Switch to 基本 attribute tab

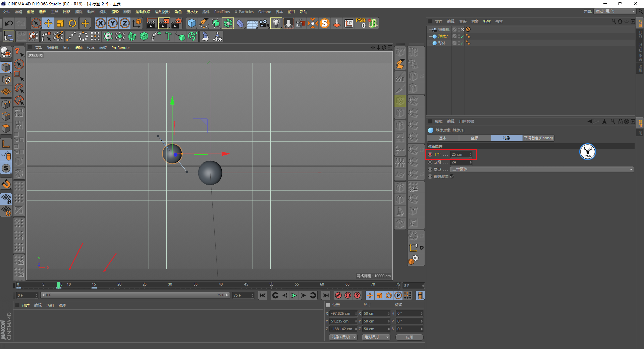click(x=443, y=138)
